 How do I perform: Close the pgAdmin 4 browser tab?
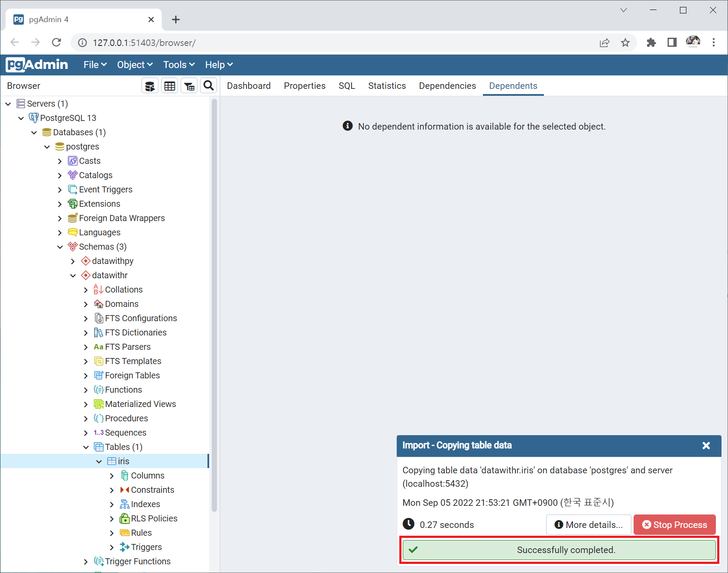151,20
